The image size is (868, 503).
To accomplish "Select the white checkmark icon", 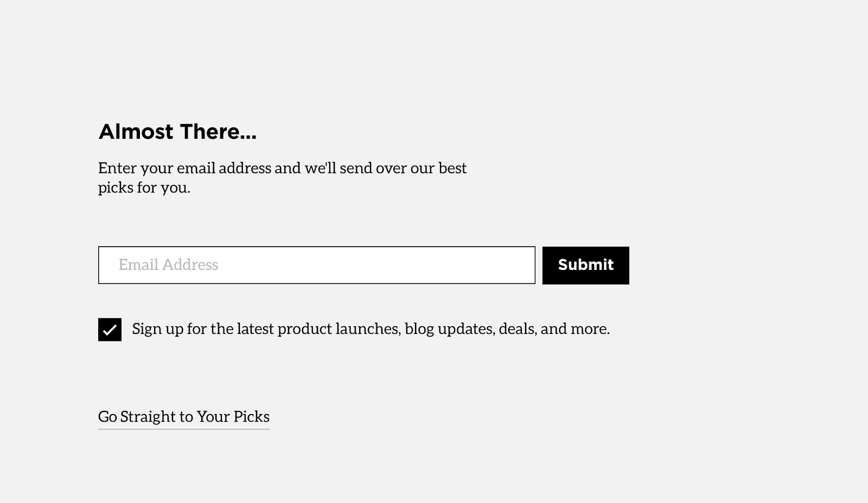I will click(x=110, y=330).
